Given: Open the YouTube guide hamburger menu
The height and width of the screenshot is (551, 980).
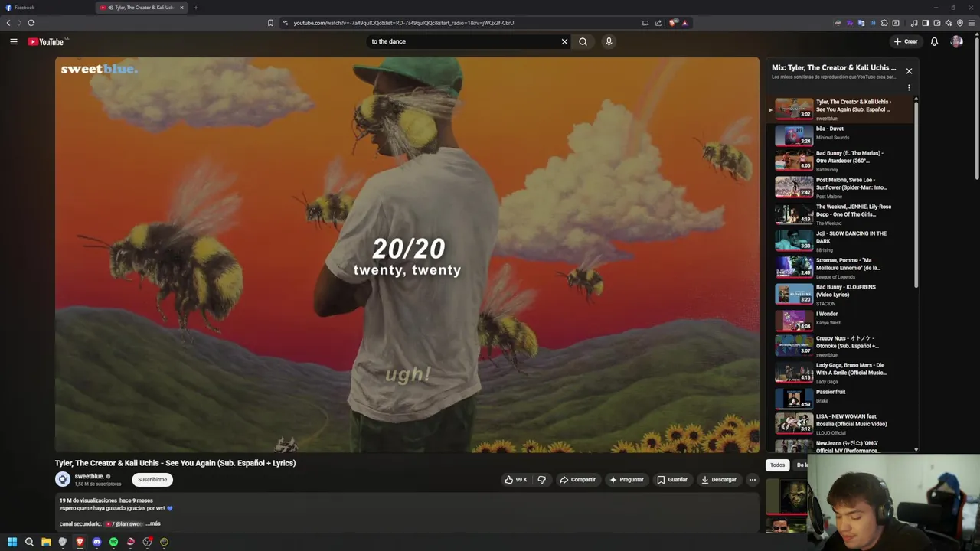Looking at the screenshot, I should [13, 41].
